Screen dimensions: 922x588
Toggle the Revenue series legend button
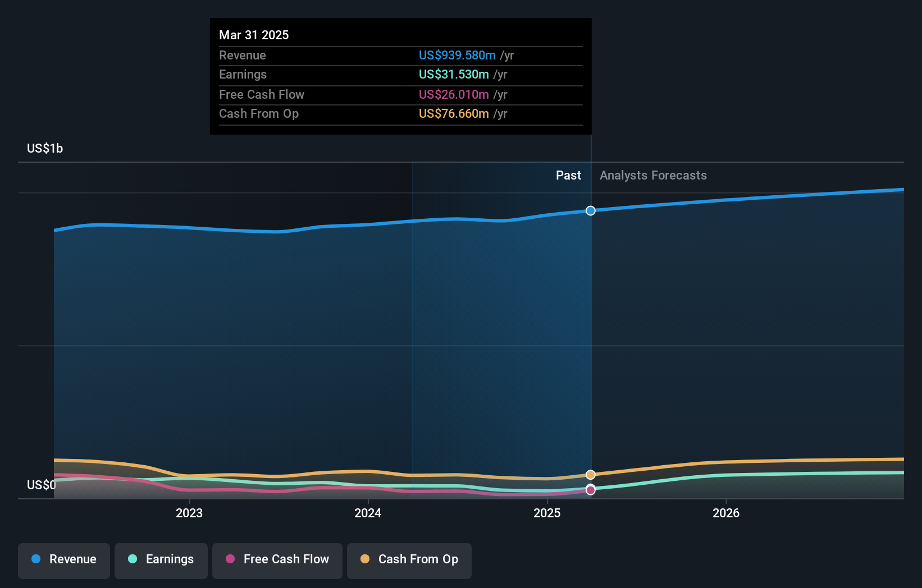64,561
